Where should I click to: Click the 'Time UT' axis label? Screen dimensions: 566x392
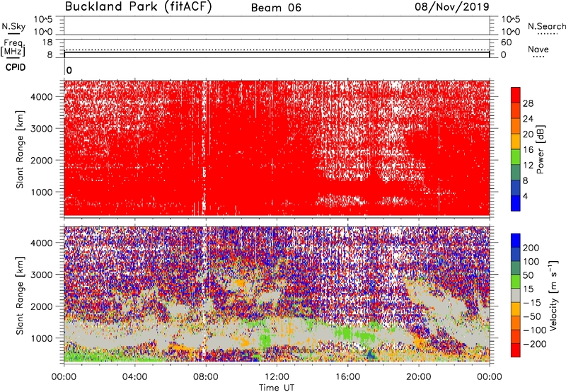pos(277,387)
